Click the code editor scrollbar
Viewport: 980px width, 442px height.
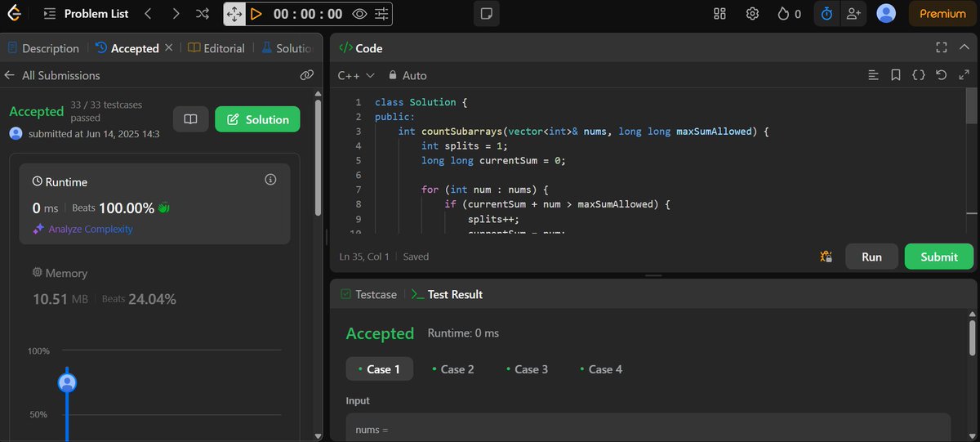[x=971, y=107]
